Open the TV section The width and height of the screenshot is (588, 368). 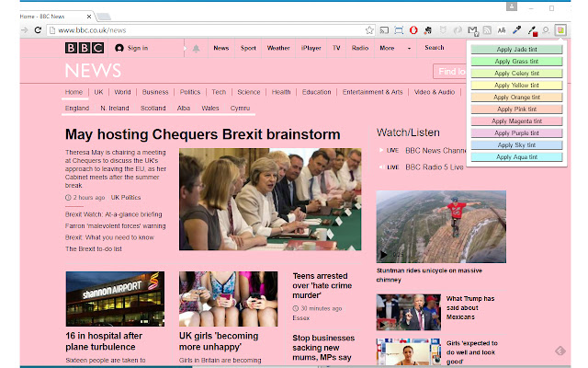click(336, 48)
